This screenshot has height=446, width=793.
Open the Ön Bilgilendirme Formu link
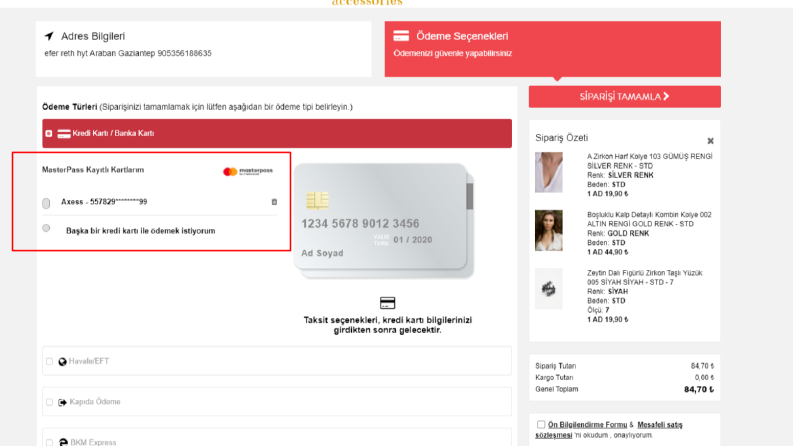(x=587, y=425)
